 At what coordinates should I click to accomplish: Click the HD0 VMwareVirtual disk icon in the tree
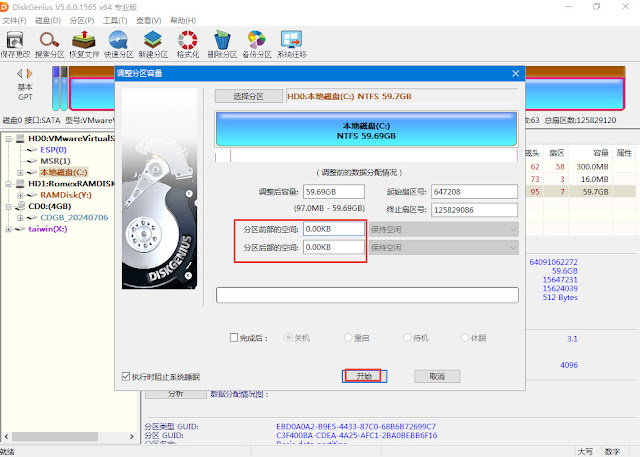coord(20,139)
